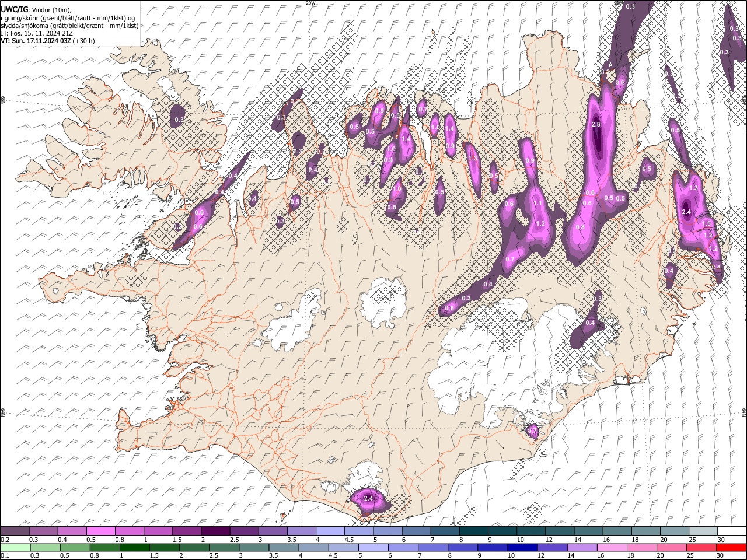The width and height of the screenshot is (747, 560).
Task: Select the lavender swatch labeled 4 in the upper legend
Action: coord(330,531)
